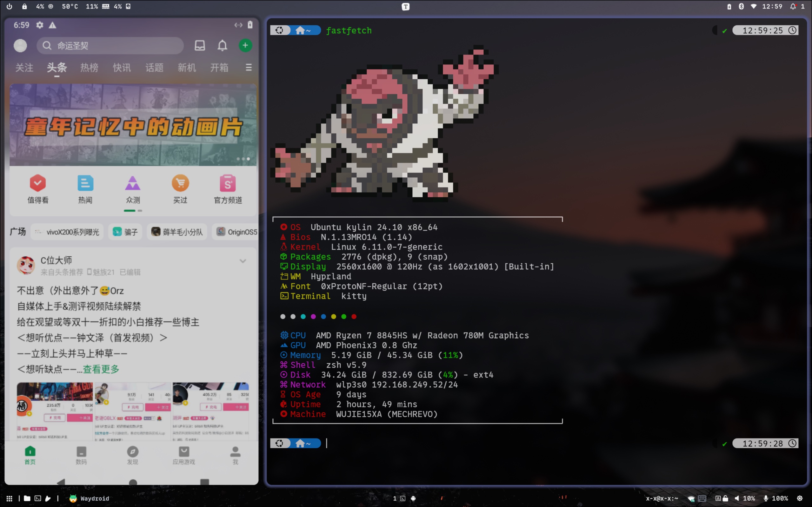Go to 首页 in bottom navigation
The image size is (812, 507).
(30, 455)
